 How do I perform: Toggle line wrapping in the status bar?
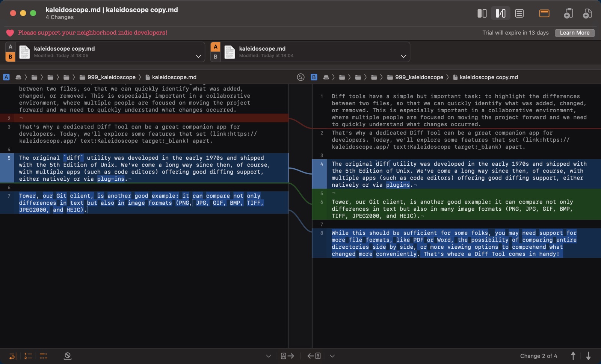click(12, 356)
